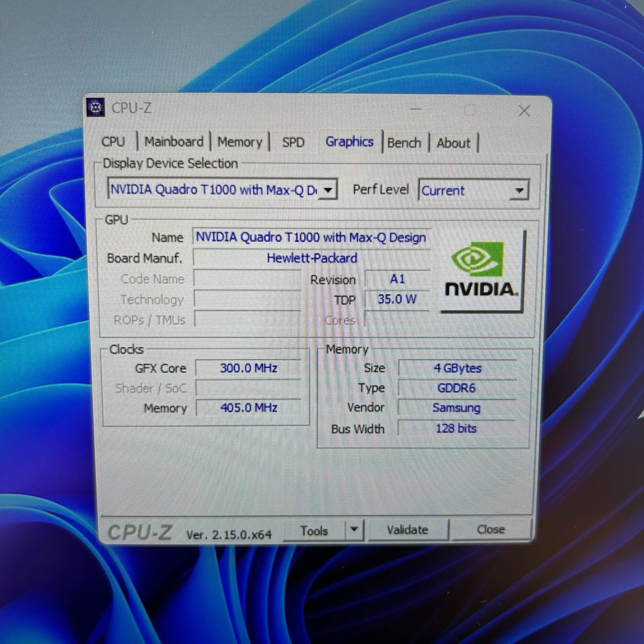Click the memory Type GDDR6 value

pos(456,388)
